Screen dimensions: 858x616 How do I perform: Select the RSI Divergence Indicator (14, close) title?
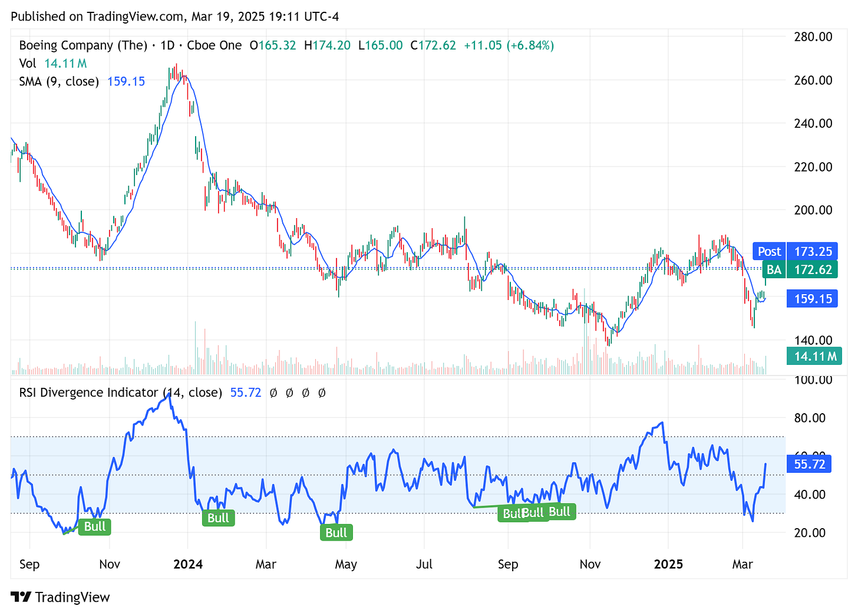pos(120,392)
